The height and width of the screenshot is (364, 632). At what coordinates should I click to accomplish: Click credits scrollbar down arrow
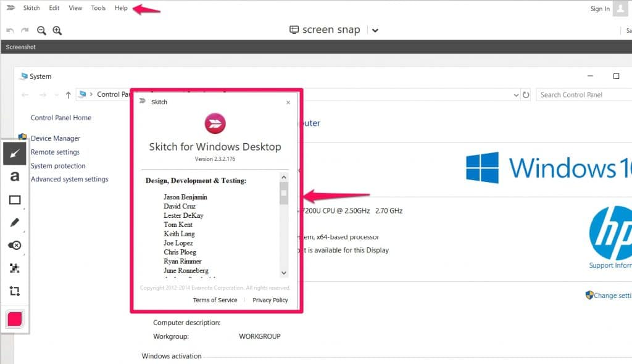284,273
